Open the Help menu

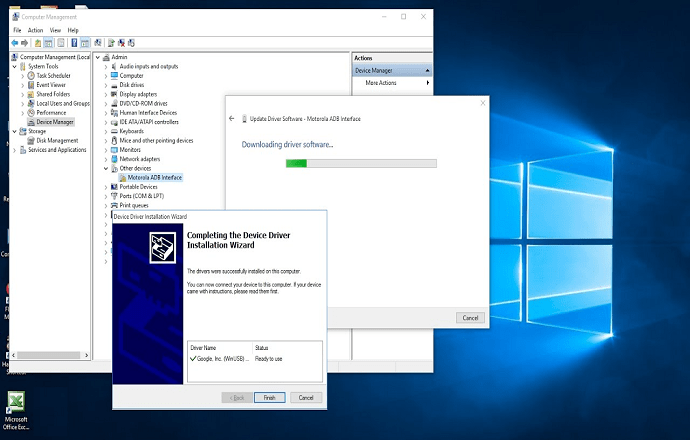click(73, 30)
